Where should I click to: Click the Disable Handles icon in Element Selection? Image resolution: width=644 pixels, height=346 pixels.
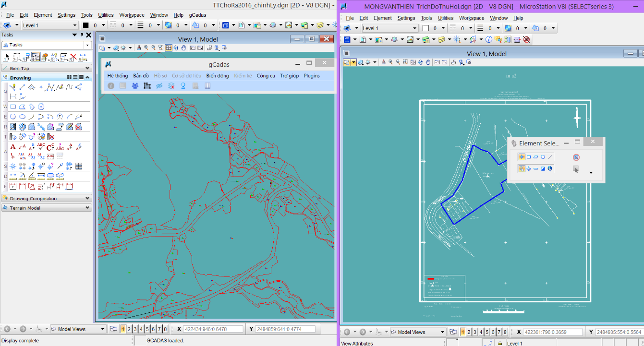click(x=576, y=157)
